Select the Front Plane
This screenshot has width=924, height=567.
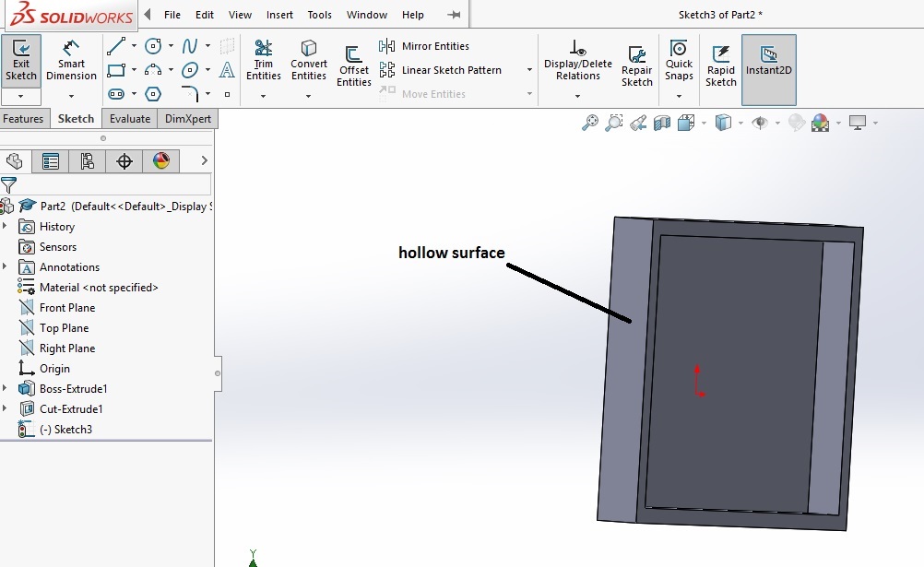pyautogui.click(x=57, y=308)
